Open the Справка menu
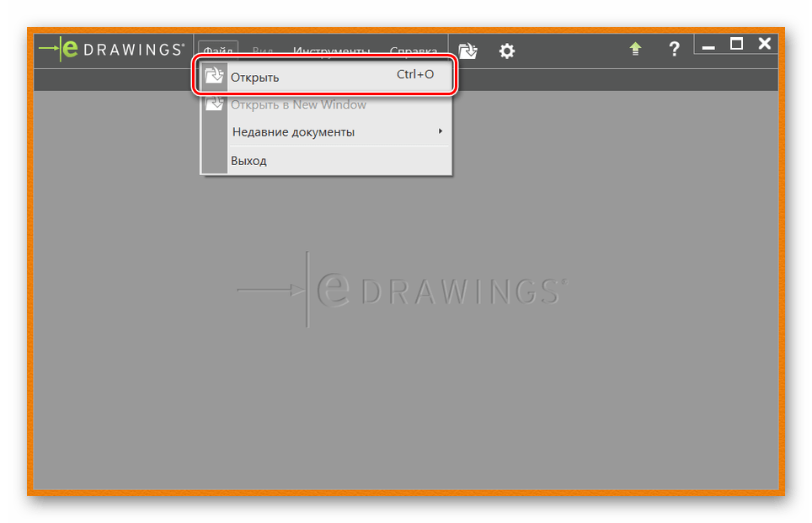This screenshot has width=812, height=523. [413, 51]
